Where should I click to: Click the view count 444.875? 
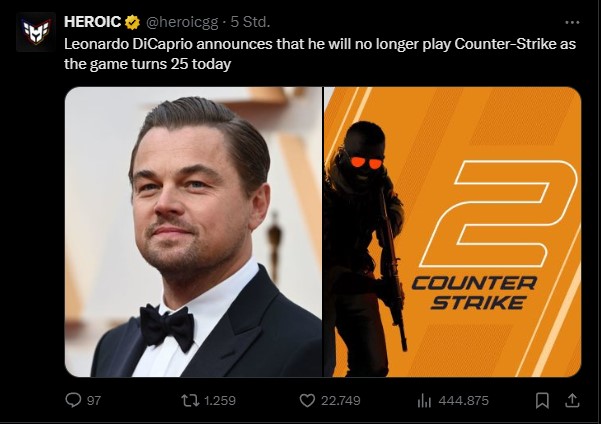tap(464, 400)
